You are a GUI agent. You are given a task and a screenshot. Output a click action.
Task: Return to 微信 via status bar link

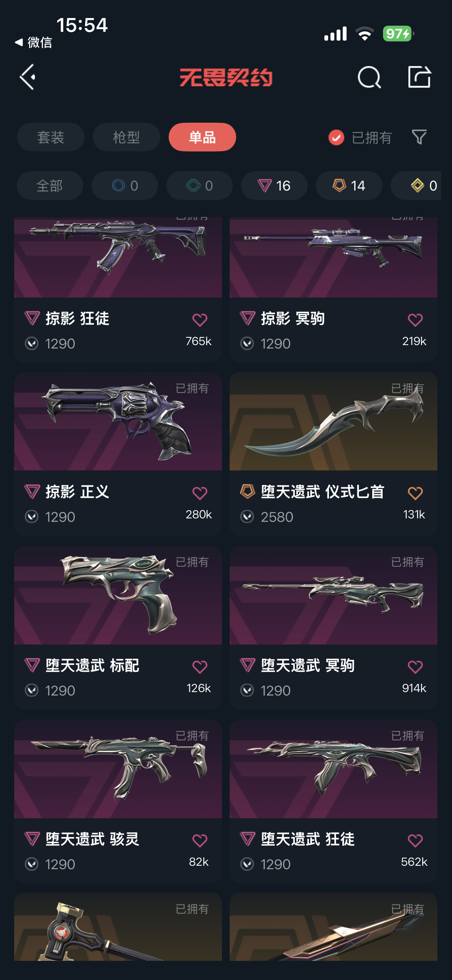[x=33, y=42]
